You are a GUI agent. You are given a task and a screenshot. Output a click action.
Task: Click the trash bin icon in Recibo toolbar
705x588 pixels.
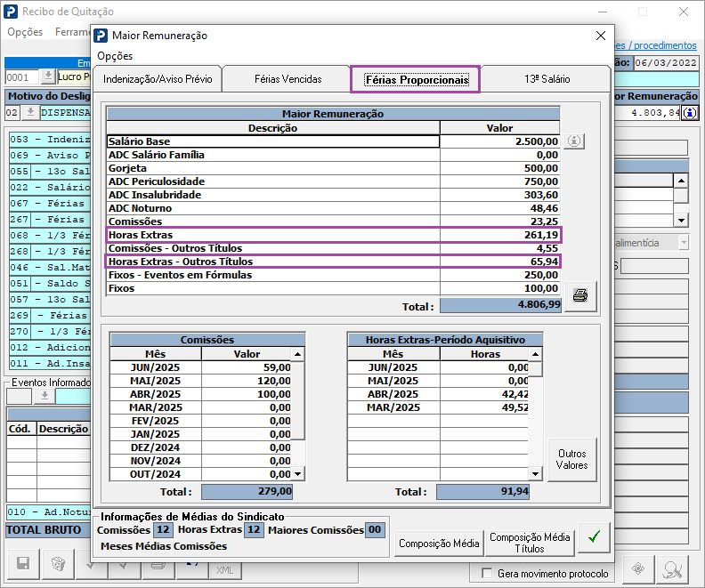click(58, 563)
